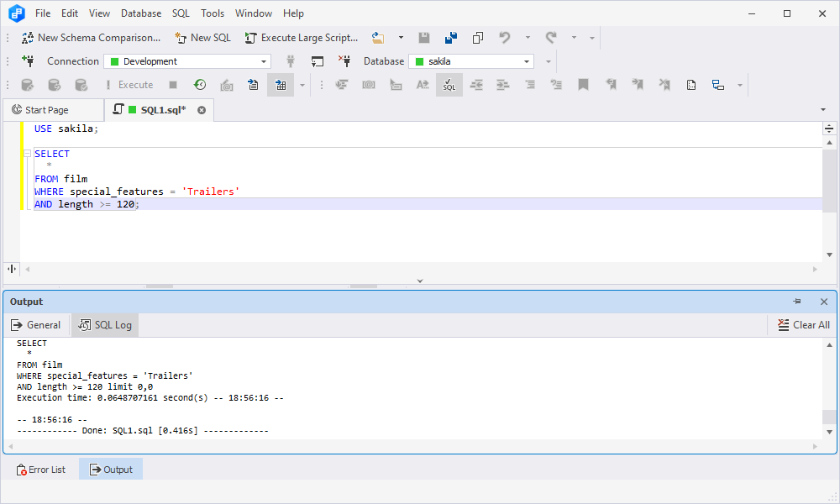840x504 pixels.
Task: Click the connection window icon
Action: (x=318, y=61)
